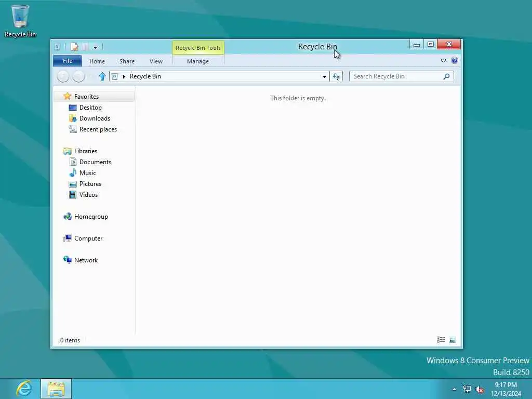Show hidden tray icons arrow

(454, 390)
